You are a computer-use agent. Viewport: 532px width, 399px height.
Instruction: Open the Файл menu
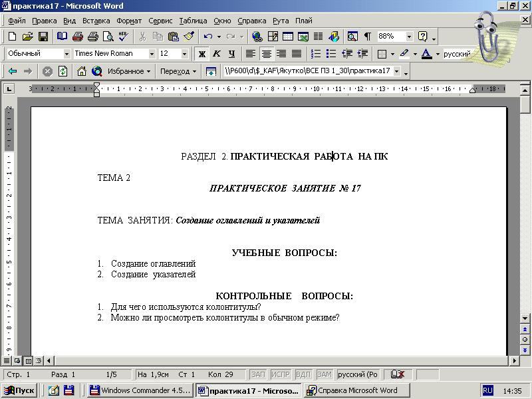(17, 21)
